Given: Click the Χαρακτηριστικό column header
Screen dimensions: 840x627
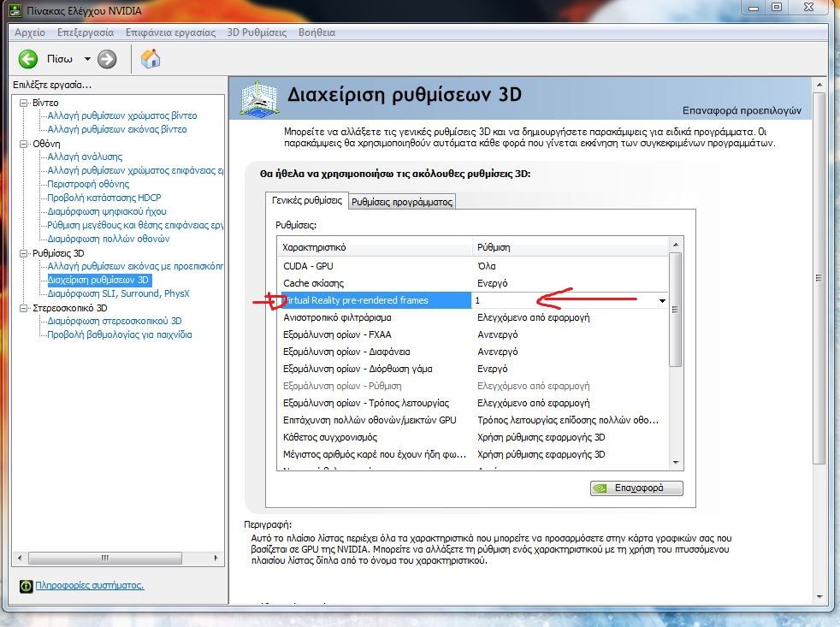Looking at the screenshot, I should tap(375, 247).
